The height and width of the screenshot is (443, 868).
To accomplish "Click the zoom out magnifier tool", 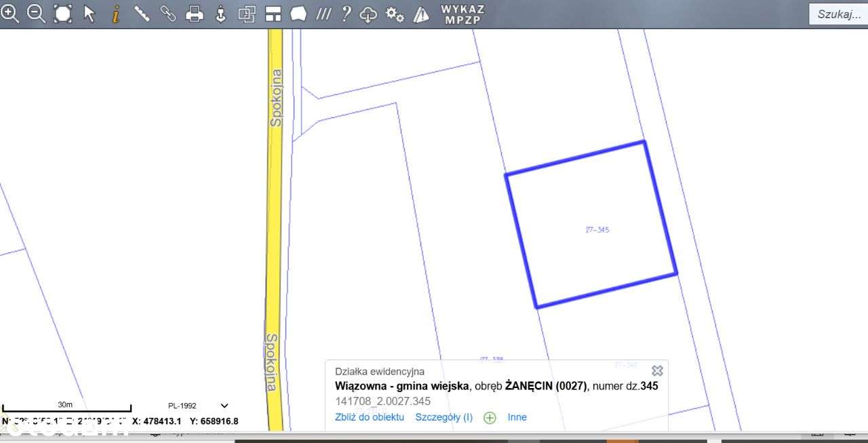I will [36, 14].
